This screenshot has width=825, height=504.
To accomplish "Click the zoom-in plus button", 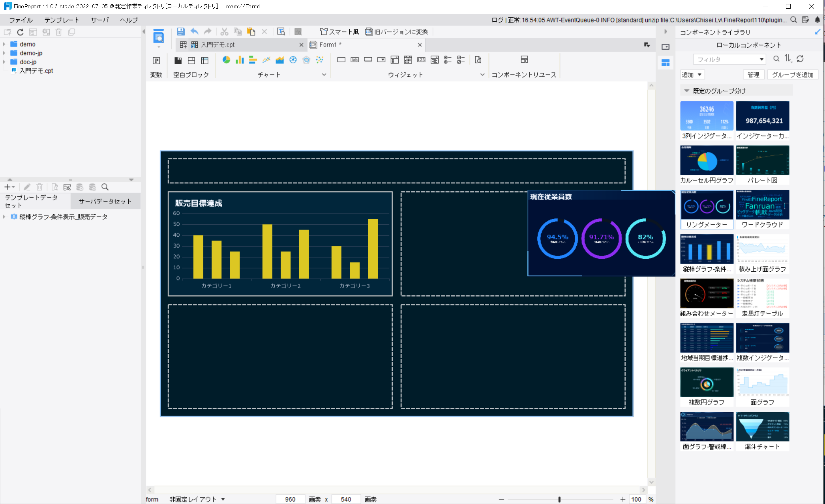I will pos(622,499).
